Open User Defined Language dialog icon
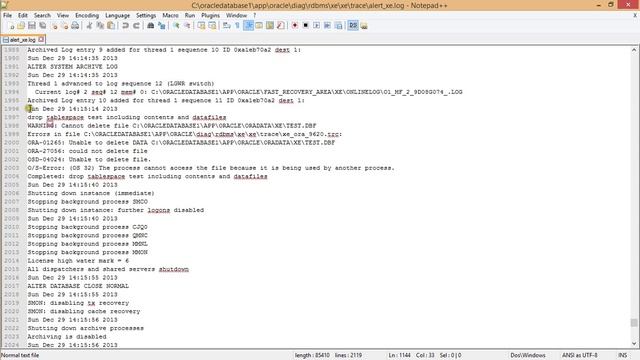This screenshot has width=640, height=360. tap(259, 26)
